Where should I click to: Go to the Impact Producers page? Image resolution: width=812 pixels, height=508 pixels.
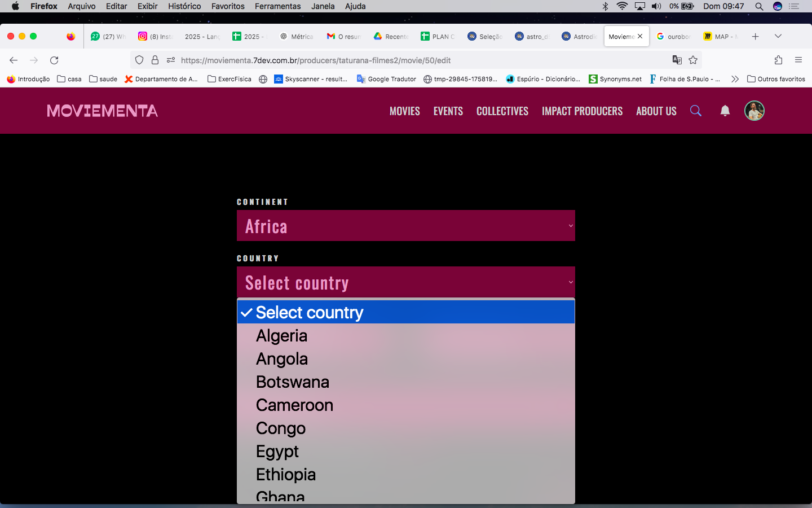click(582, 111)
